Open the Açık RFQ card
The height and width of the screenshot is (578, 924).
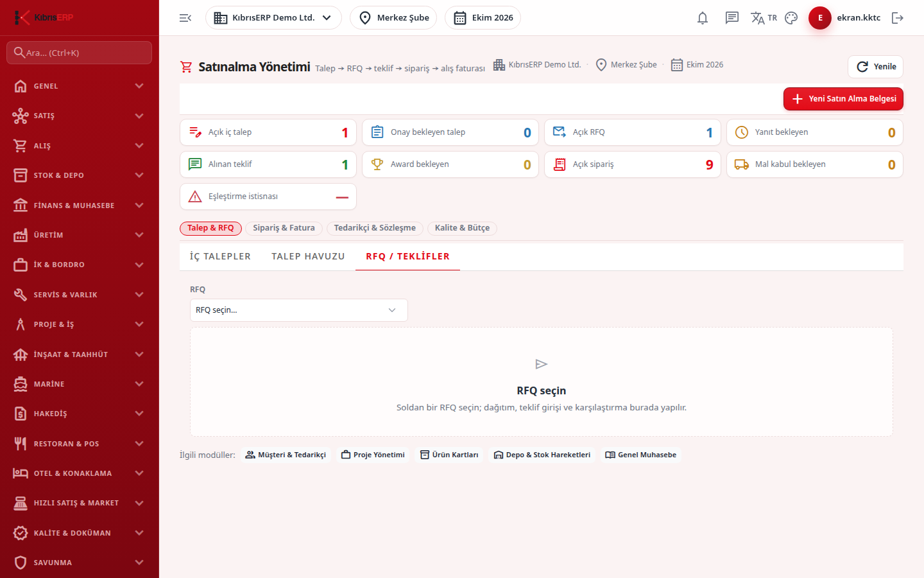click(633, 132)
